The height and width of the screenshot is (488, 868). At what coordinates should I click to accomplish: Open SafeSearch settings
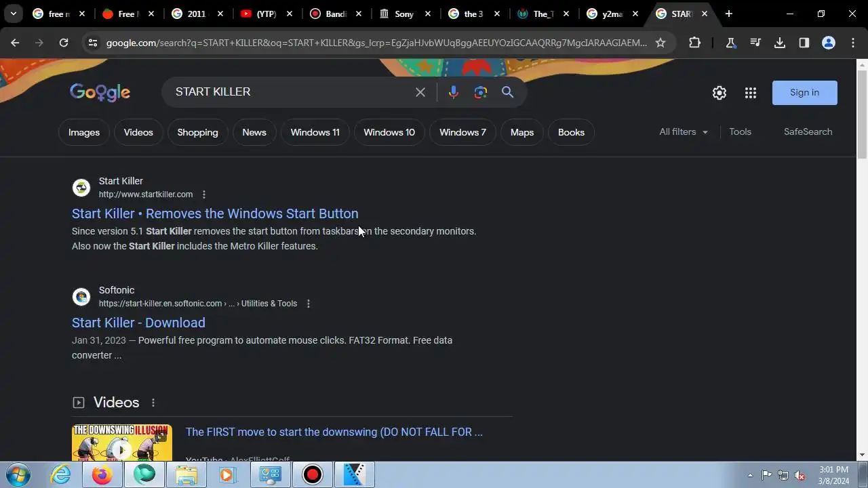click(x=808, y=132)
